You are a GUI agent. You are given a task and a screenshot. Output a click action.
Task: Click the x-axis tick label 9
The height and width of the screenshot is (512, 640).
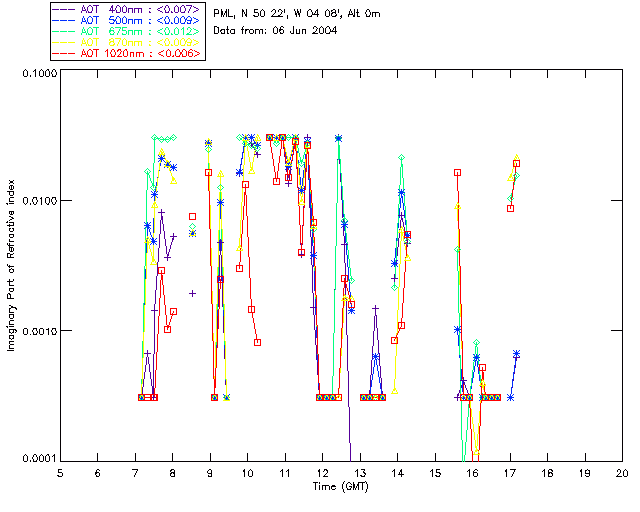click(210, 473)
